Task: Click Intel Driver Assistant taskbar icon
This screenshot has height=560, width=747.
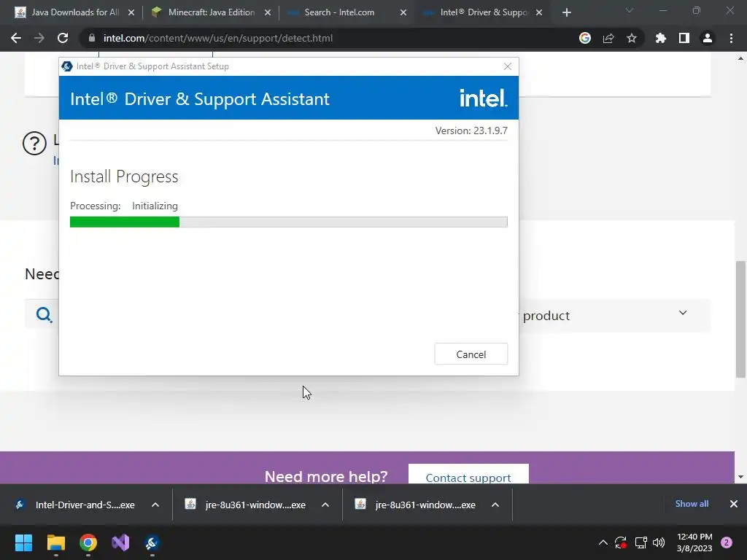Action: pyautogui.click(x=152, y=542)
